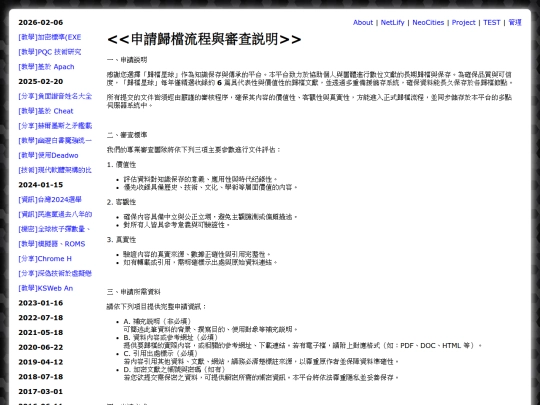
Task: Expand the 2019-04-12 date group
Action: (x=41, y=362)
